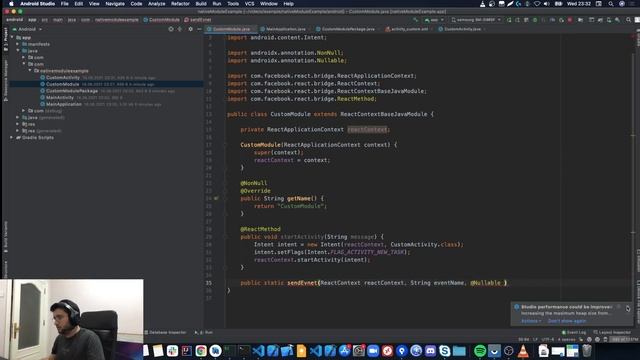Toggle Build Variants side tab
The width and height of the screenshot is (640, 360).
click(5, 237)
